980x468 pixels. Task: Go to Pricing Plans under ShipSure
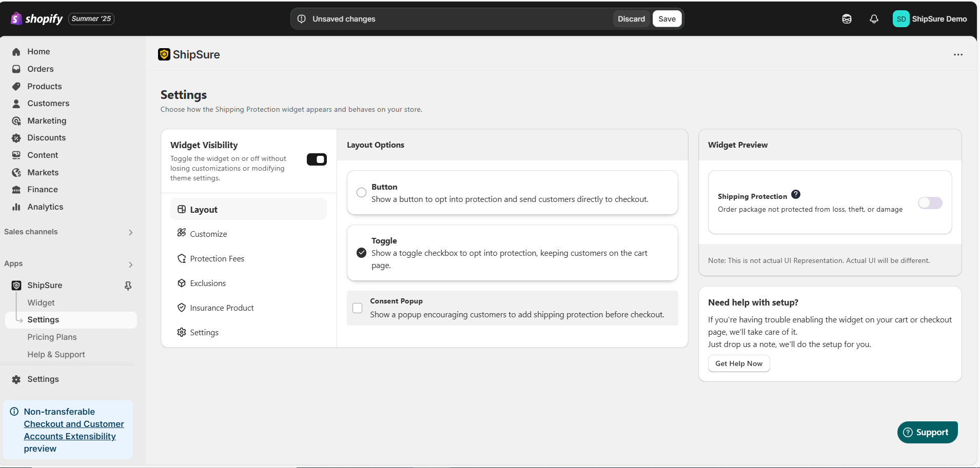(52, 337)
